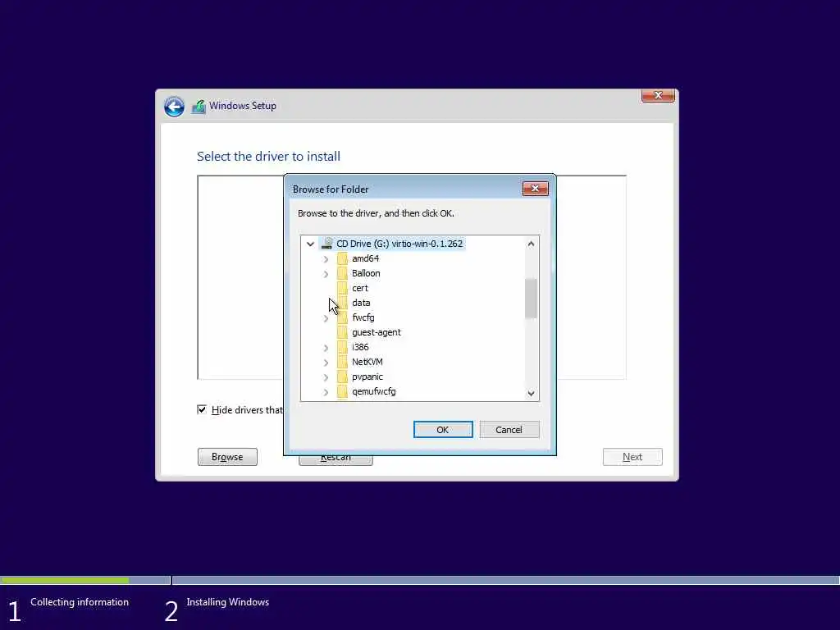The image size is (840, 630).
Task: Expand the NetKVM folder
Action: pos(326,363)
